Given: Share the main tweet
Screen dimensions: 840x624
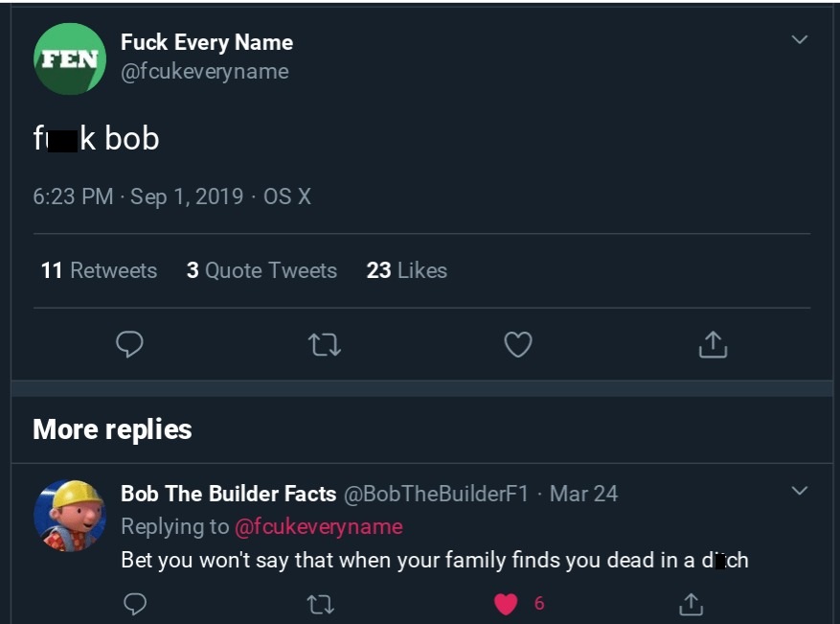Looking at the screenshot, I should (713, 344).
